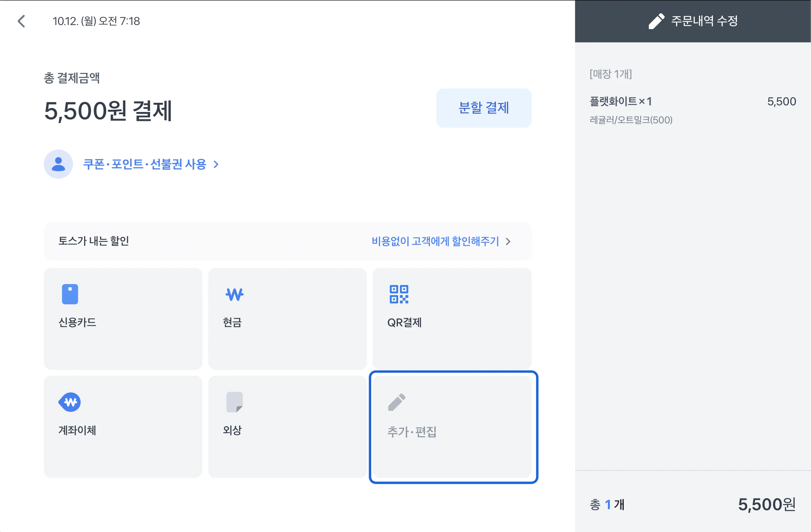Image resolution: width=811 pixels, height=532 pixels.
Task: Click bottom total 5,500원 in order panel
Action: click(x=767, y=504)
